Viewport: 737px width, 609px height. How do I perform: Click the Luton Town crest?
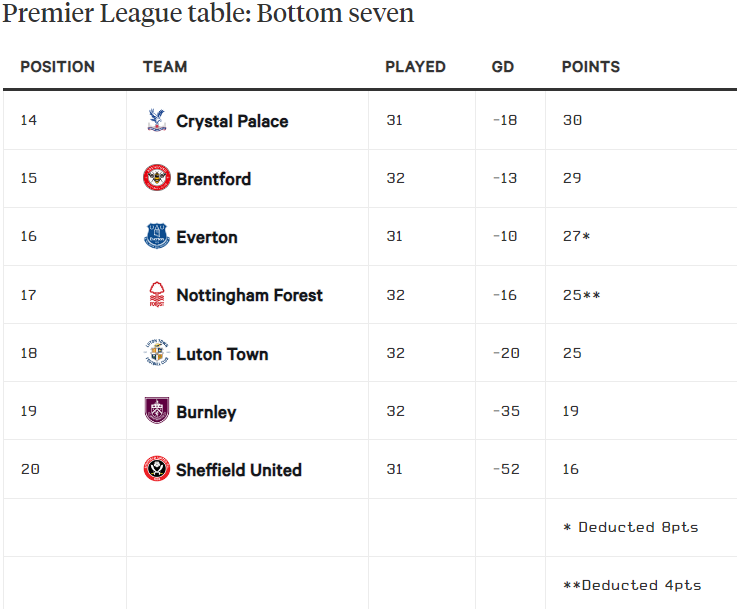click(x=157, y=352)
